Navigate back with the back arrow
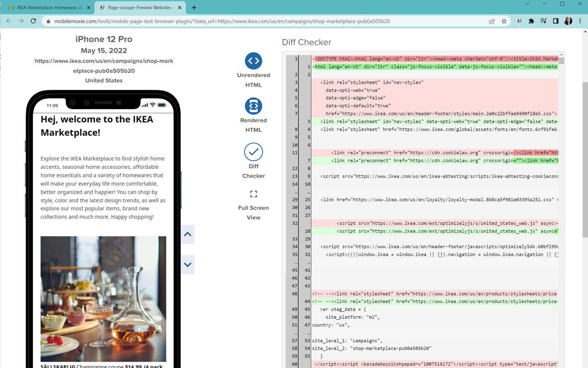The image size is (588, 368). 9,21
